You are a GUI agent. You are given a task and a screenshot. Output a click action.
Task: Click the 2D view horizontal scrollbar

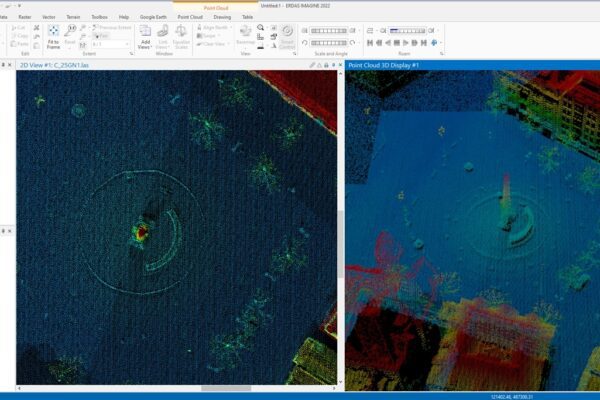tap(225, 388)
